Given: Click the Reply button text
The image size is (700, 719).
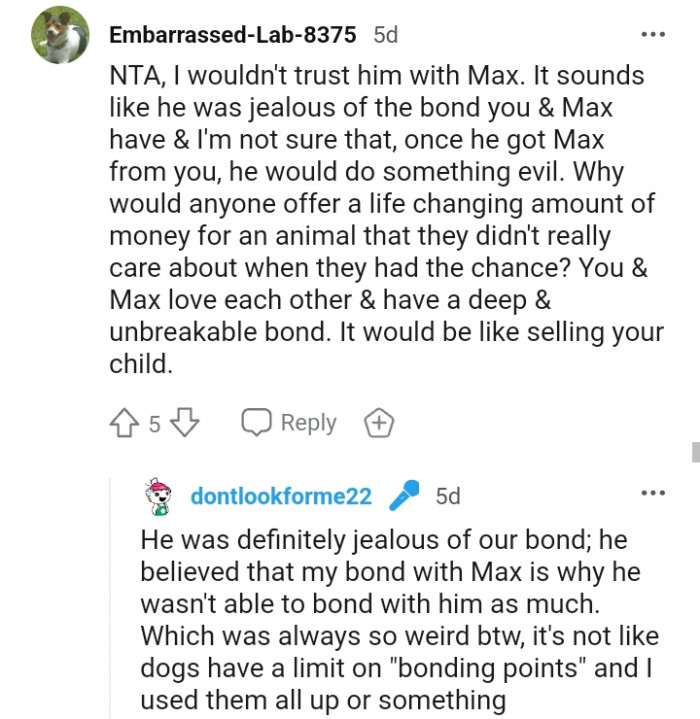Looking at the screenshot, I should 308,423.
